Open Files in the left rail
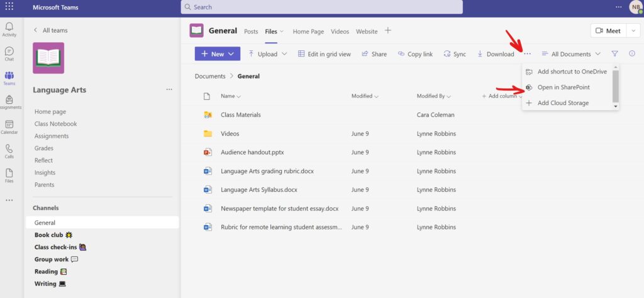Viewport: 644px width, 298px height. click(9, 175)
